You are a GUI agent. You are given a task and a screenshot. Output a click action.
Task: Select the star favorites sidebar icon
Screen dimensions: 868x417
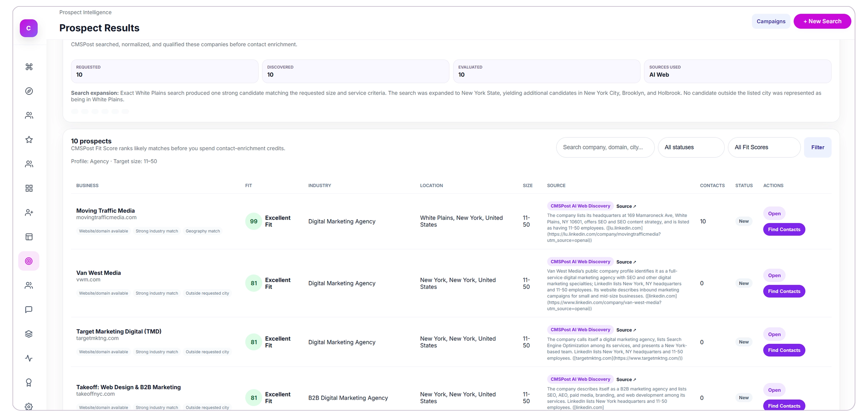click(x=29, y=139)
